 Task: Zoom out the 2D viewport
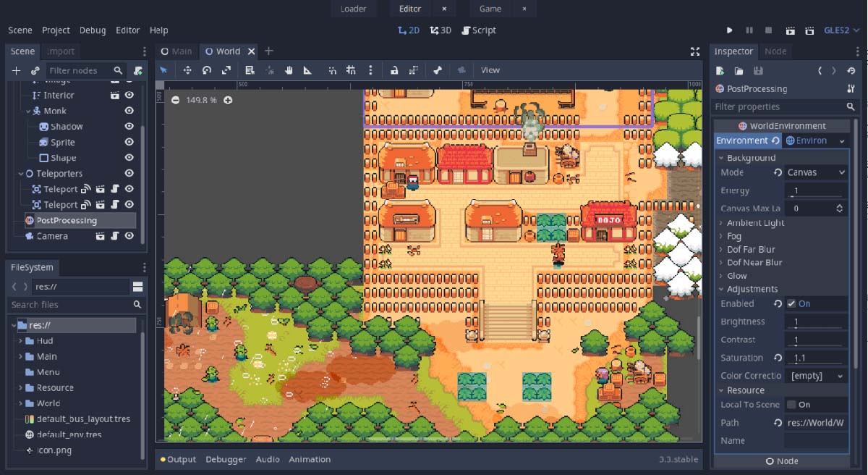[175, 100]
